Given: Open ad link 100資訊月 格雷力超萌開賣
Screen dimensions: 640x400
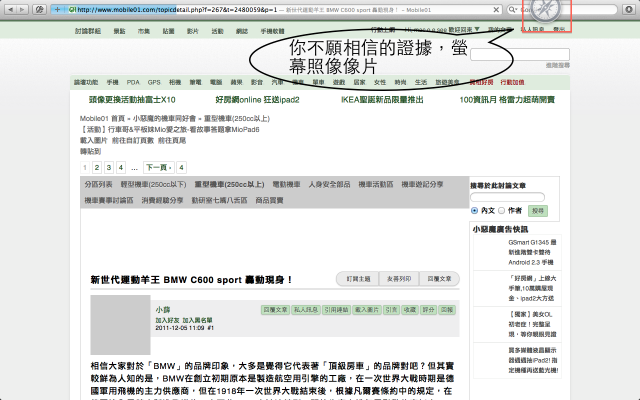Looking at the screenshot, I should tap(507, 100).
